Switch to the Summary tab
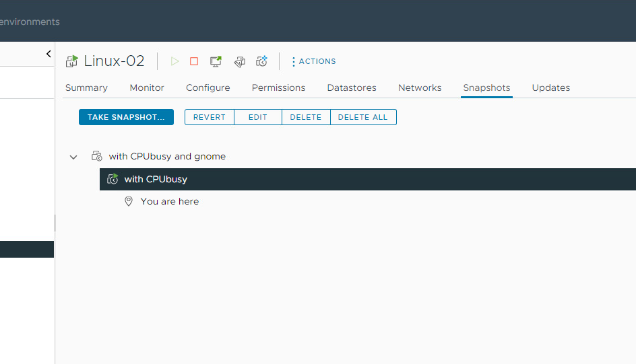The height and width of the screenshot is (364, 636). (x=86, y=88)
